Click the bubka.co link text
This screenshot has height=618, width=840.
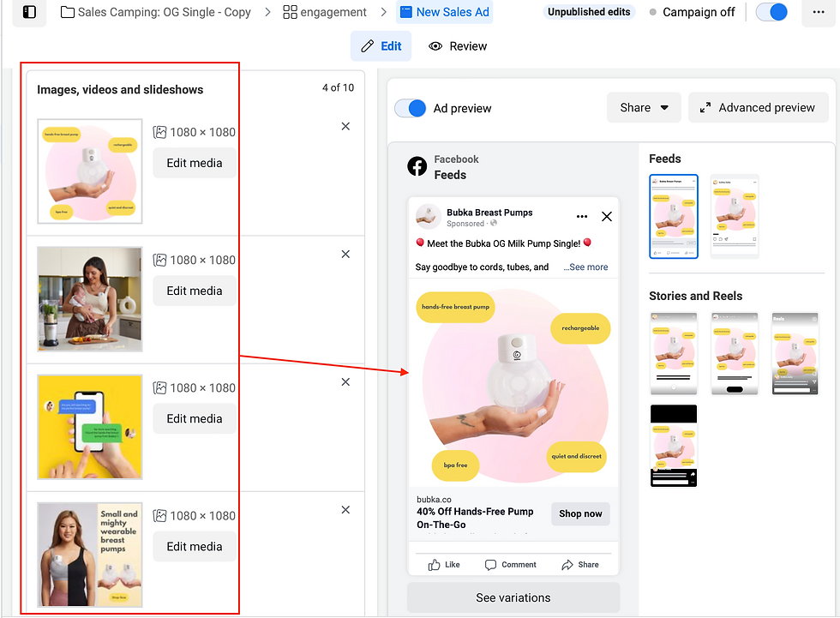click(x=434, y=500)
